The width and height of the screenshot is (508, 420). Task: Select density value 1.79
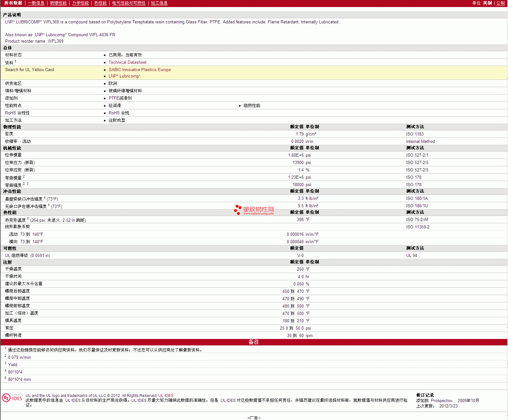pos(300,134)
